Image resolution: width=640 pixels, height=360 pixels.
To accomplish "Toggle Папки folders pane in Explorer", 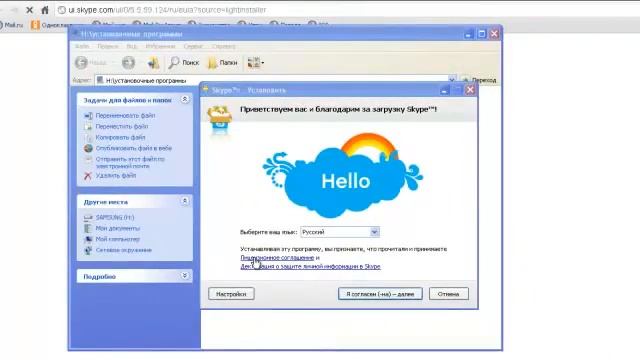I will click(222, 62).
